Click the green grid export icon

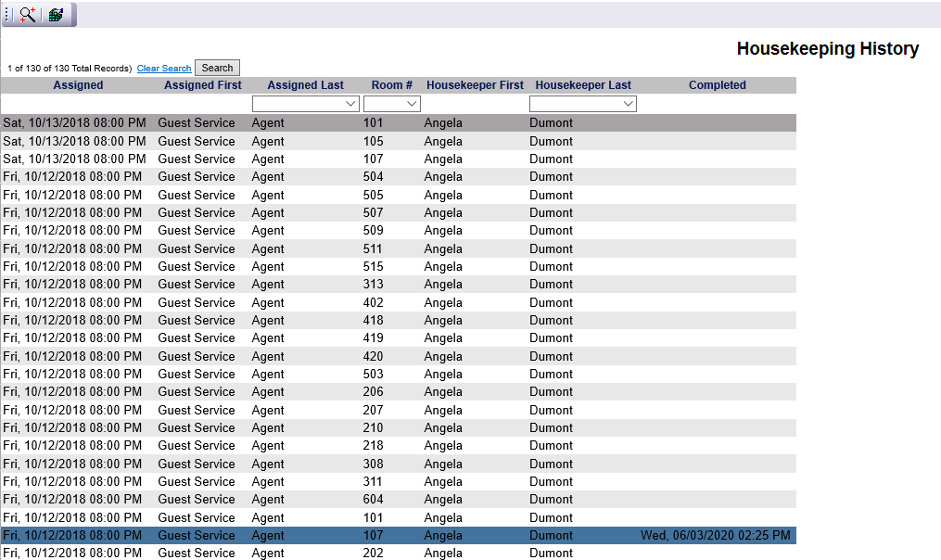click(57, 15)
